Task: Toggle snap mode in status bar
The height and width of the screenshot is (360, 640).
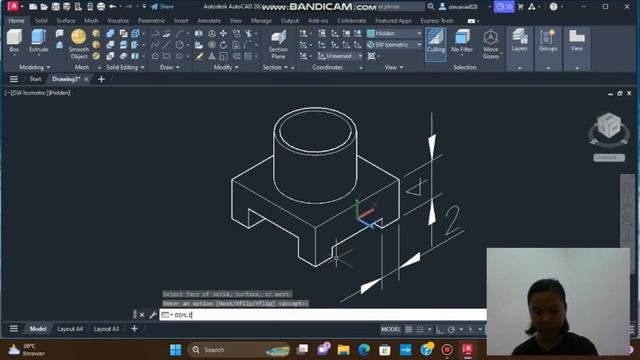Action: point(420,329)
